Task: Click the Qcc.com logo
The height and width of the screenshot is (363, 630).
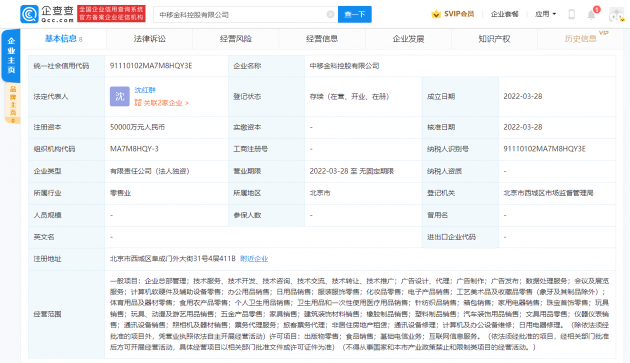Action: pyautogui.click(x=47, y=14)
